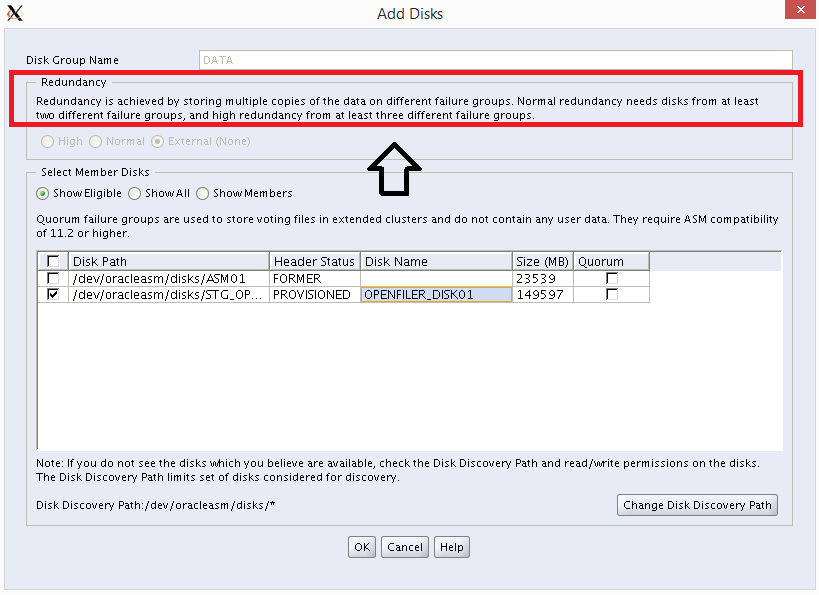Select External (None) redundancy option
819x595 pixels.
pos(157,142)
